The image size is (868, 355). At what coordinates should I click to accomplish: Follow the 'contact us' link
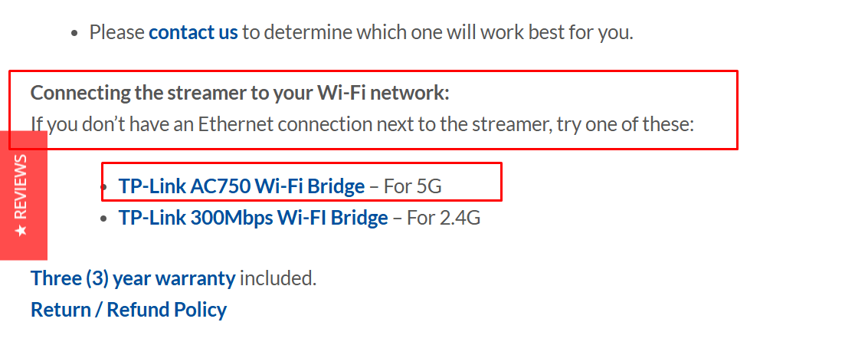[193, 33]
